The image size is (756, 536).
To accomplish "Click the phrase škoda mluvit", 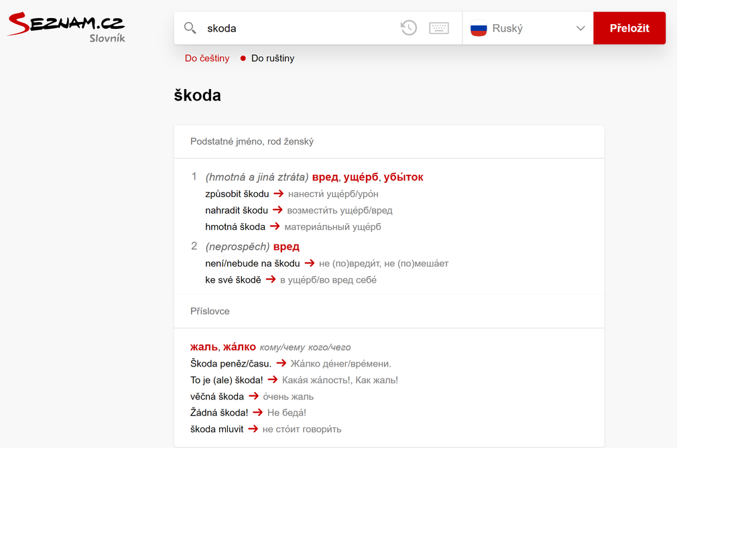I will [x=216, y=429].
